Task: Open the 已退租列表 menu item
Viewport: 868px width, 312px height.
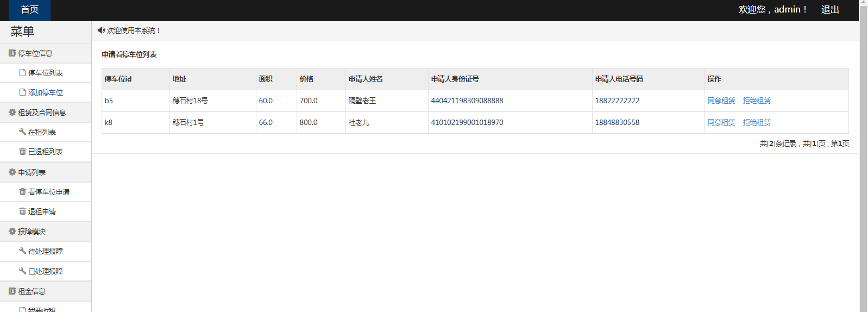Action: click(46, 152)
